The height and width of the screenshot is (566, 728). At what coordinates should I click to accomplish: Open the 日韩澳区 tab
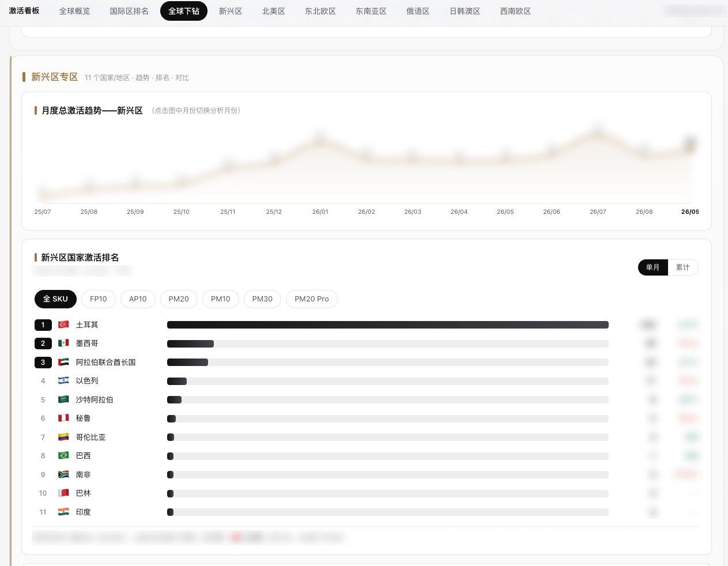pyautogui.click(x=465, y=11)
